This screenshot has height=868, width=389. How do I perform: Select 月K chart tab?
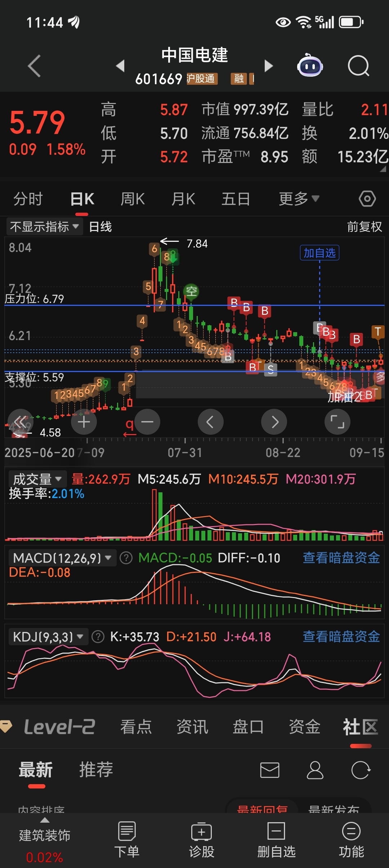183,199
